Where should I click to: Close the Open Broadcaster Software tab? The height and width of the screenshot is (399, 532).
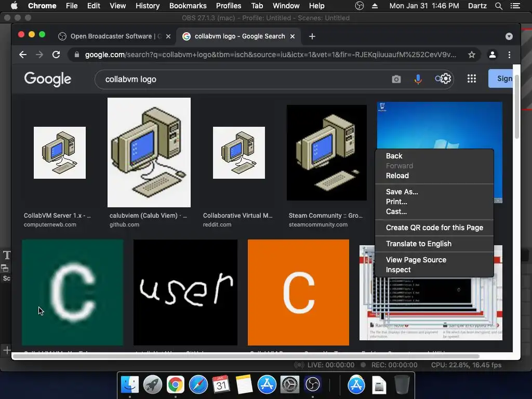tap(168, 36)
